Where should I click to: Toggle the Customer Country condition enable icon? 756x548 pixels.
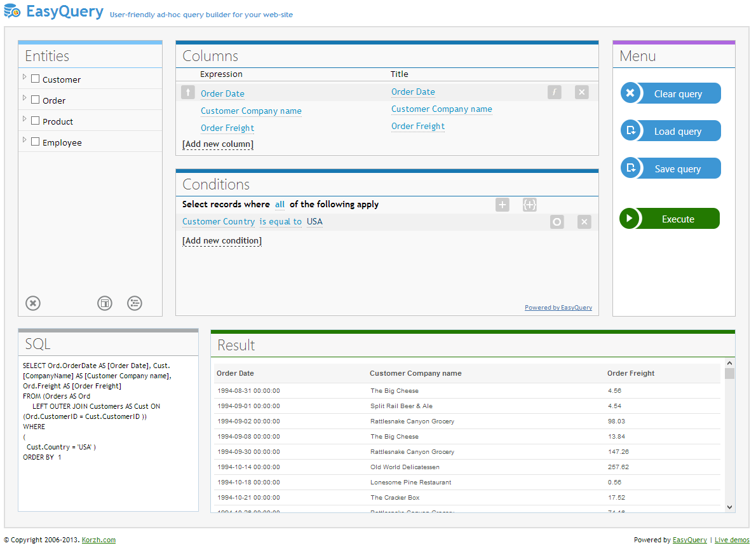tap(557, 222)
